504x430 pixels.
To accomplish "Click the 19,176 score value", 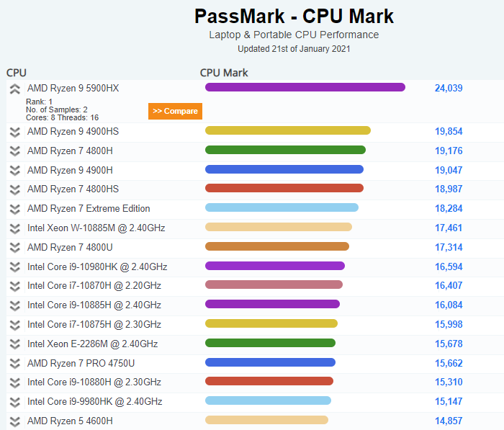I will [449, 151].
